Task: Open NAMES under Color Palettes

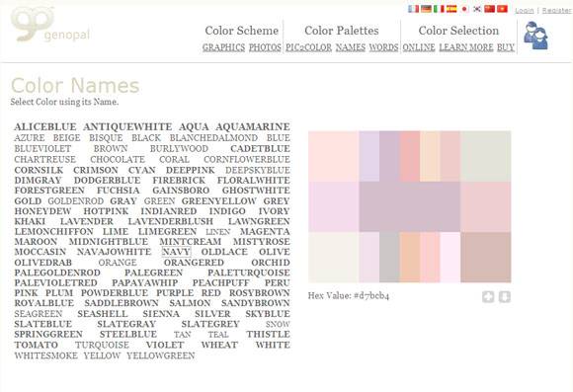Action: pos(351,47)
